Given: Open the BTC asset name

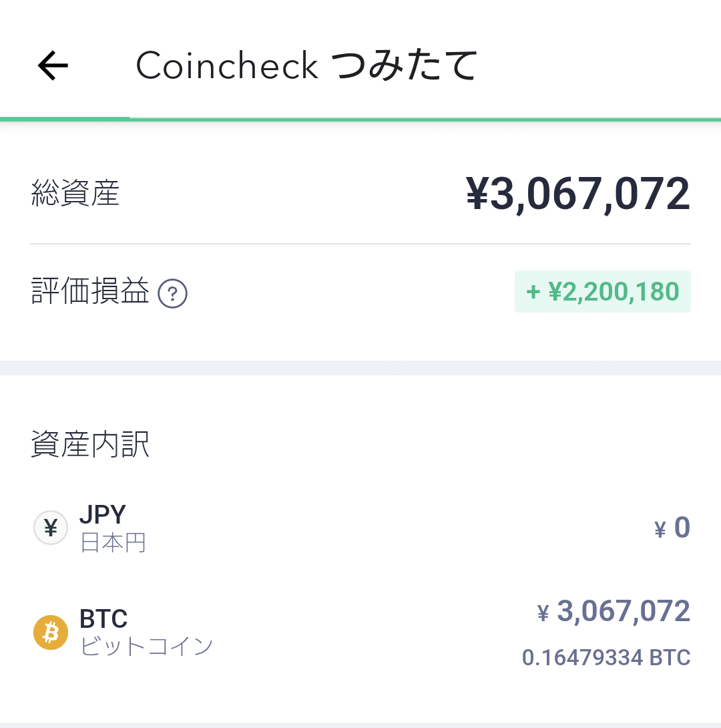Looking at the screenshot, I should 103,618.
